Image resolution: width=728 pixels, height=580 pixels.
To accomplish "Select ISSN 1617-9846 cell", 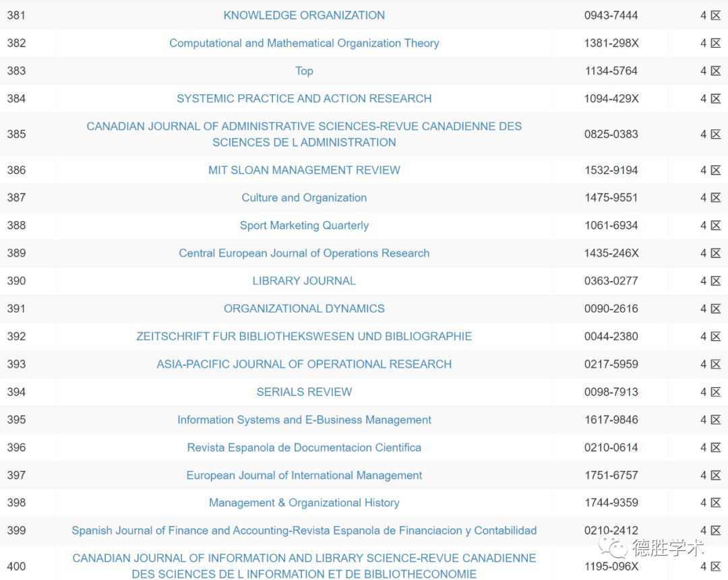I will tap(611, 420).
